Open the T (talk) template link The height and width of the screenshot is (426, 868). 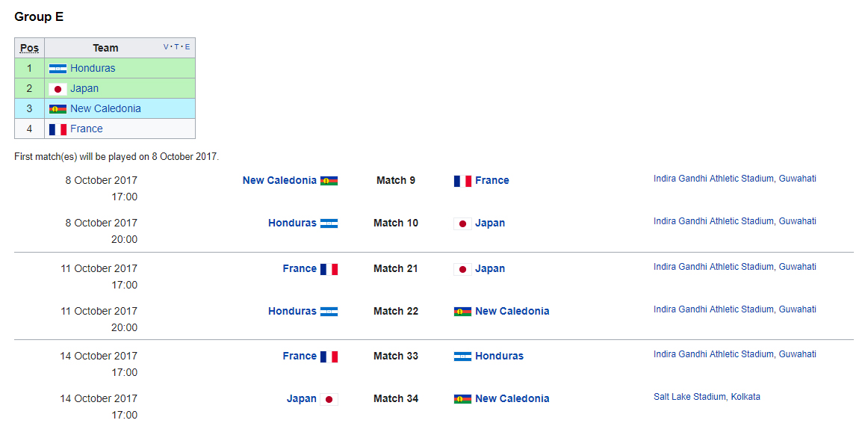pyautogui.click(x=176, y=47)
